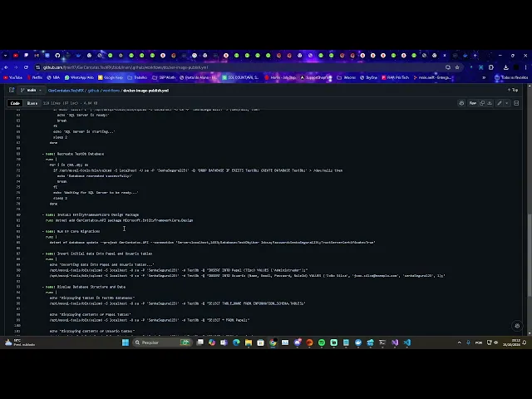Open Visual Studio Code from the taskbar
The image size is (532, 399).
[x=407, y=342]
